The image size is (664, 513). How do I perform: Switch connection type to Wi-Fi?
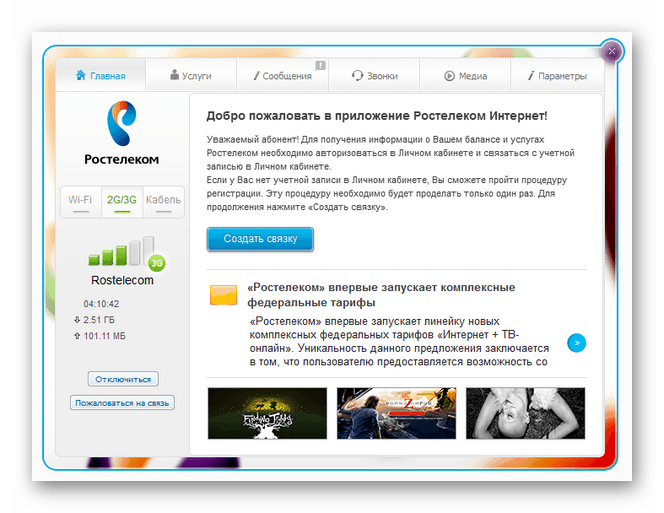[x=80, y=202]
